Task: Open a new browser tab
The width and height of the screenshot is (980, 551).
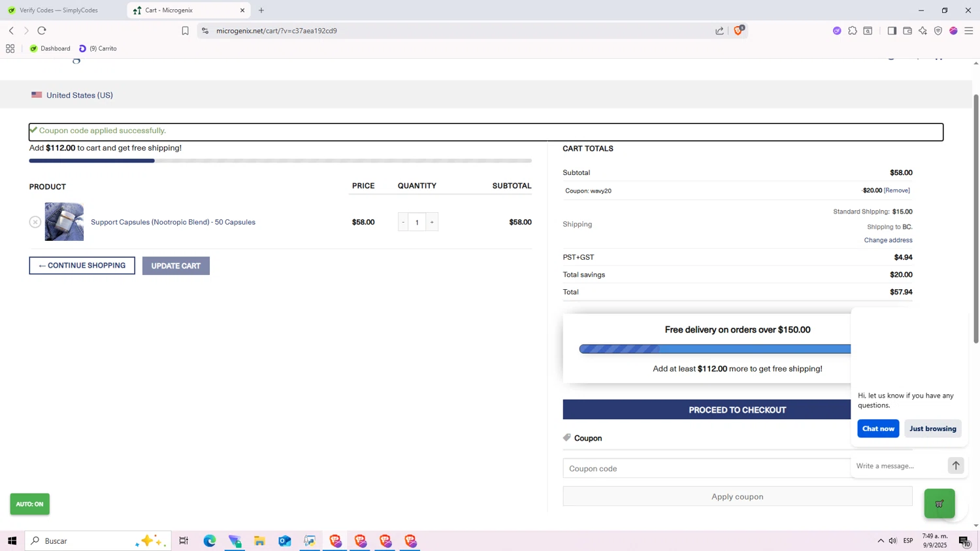Action: click(x=261, y=10)
